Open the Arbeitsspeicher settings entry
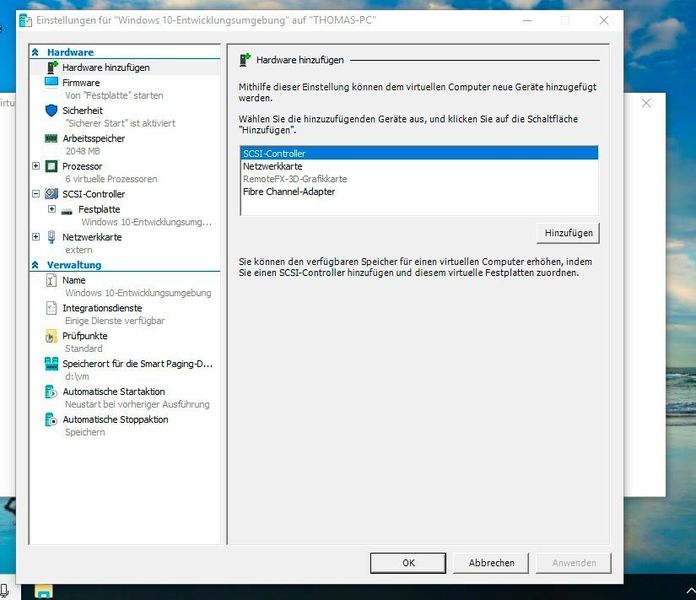696x600 pixels. click(93, 138)
